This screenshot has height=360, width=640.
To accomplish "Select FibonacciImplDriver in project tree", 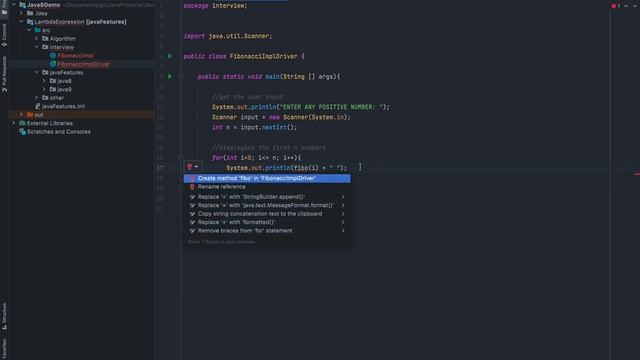I will tap(84, 64).
